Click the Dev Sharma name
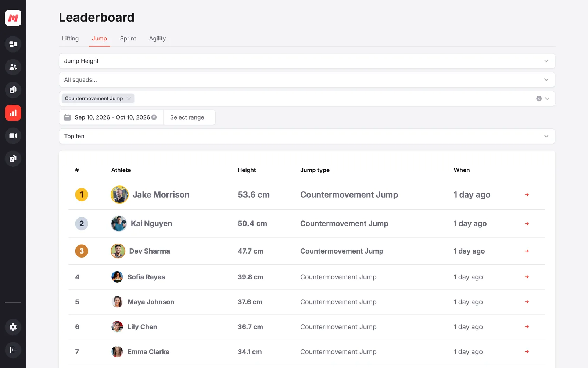The width and height of the screenshot is (588, 368). click(150, 251)
